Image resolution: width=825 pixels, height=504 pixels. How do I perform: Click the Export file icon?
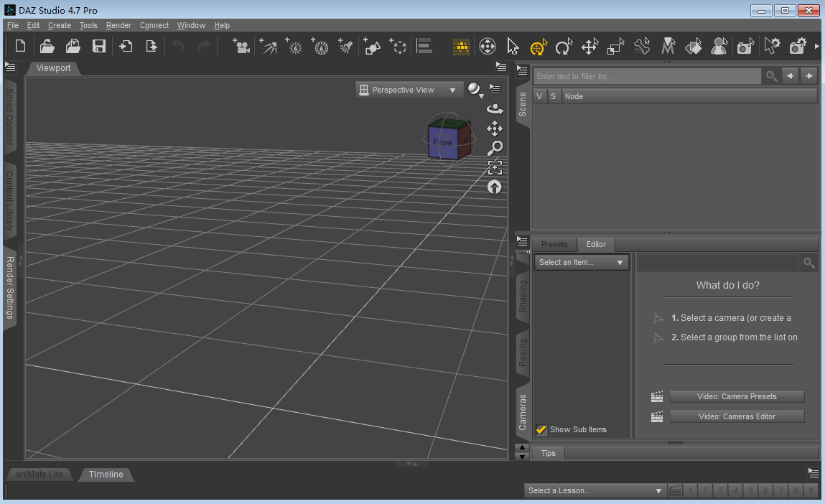click(151, 46)
